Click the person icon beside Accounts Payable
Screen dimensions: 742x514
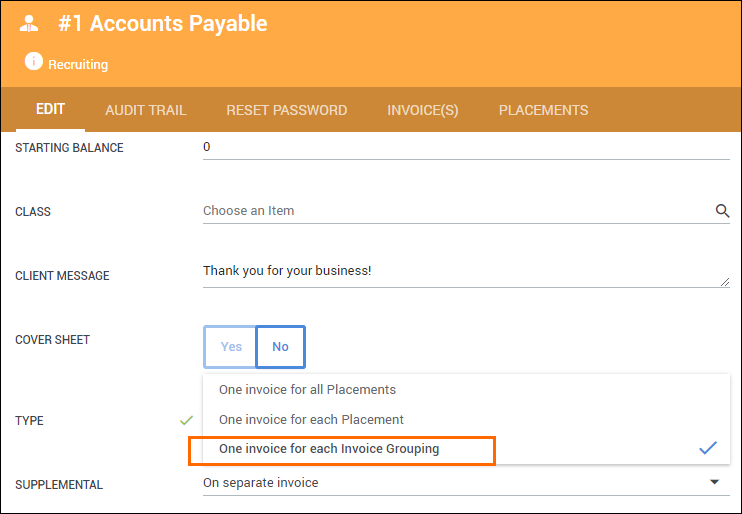pyautogui.click(x=29, y=24)
